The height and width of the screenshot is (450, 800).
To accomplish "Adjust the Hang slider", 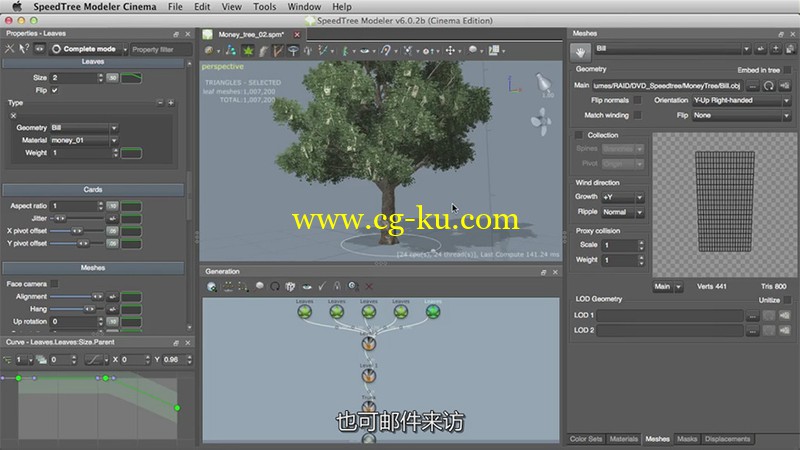I will [77, 309].
